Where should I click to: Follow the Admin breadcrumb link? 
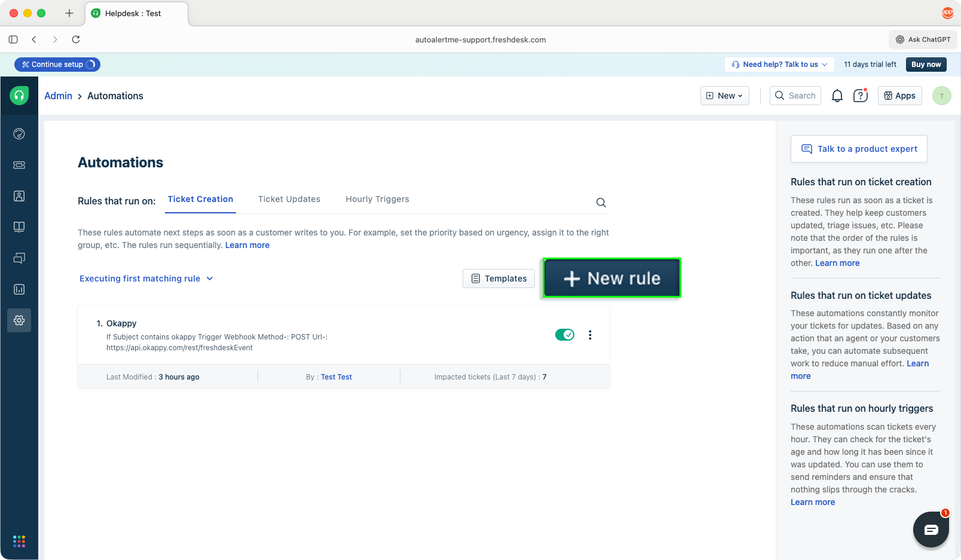tap(58, 96)
